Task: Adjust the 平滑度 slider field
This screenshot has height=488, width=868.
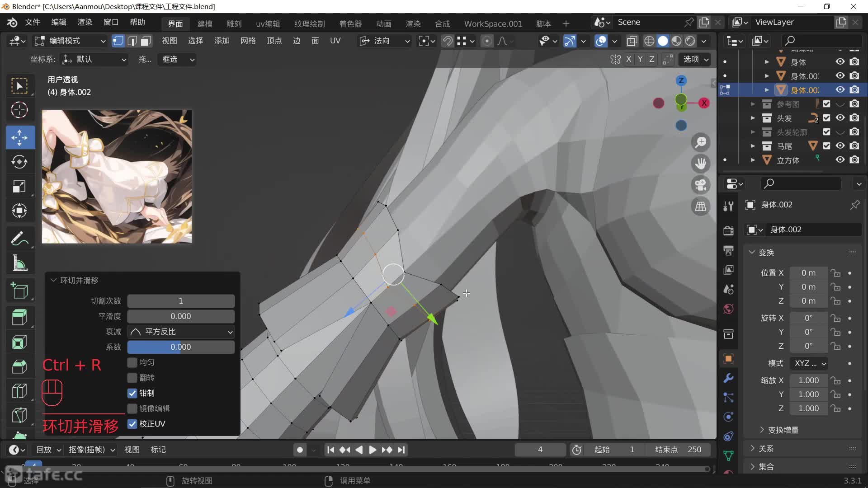Action: click(181, 316)
